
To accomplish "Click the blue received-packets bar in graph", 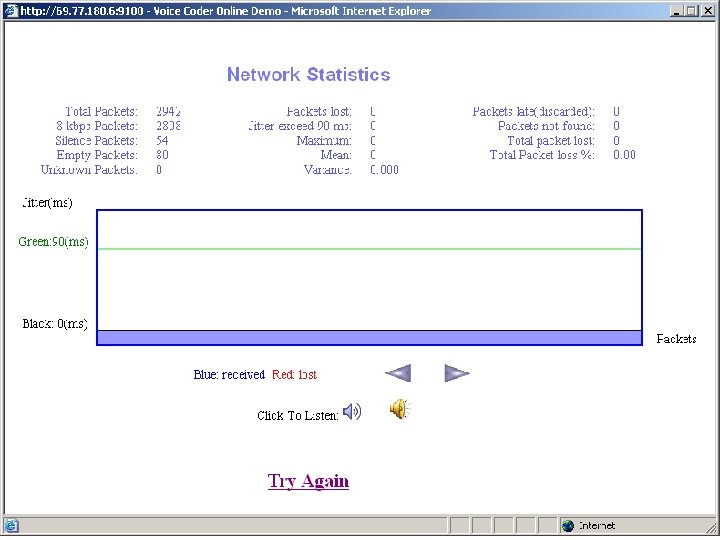I will click(369, 338).
